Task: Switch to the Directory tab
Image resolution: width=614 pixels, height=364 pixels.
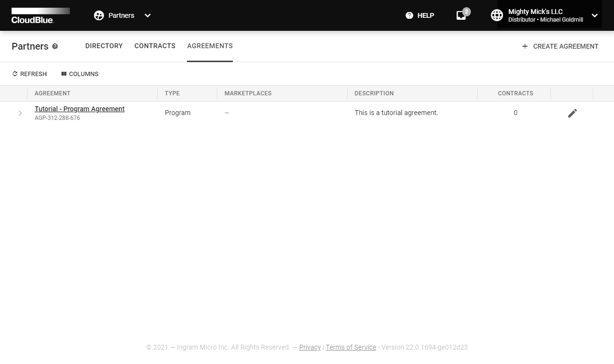Action: pyautogui.click(x=104, y=46)
